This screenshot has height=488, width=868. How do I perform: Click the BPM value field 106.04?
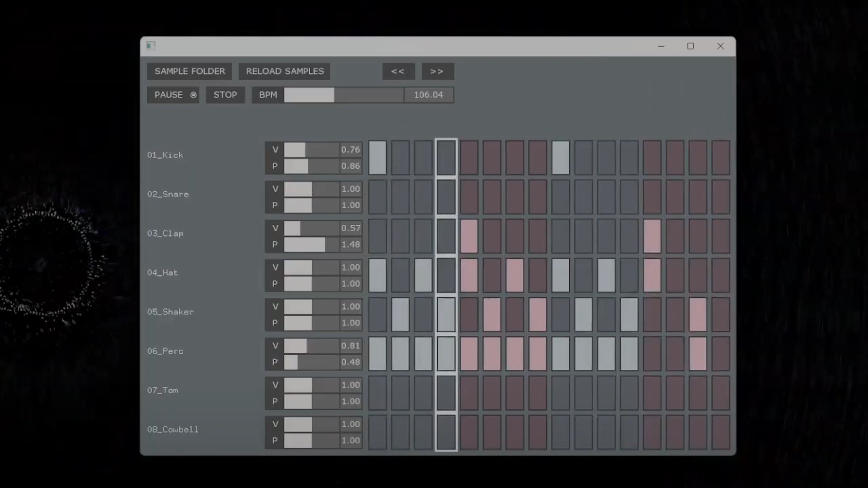tap(429, 95)
